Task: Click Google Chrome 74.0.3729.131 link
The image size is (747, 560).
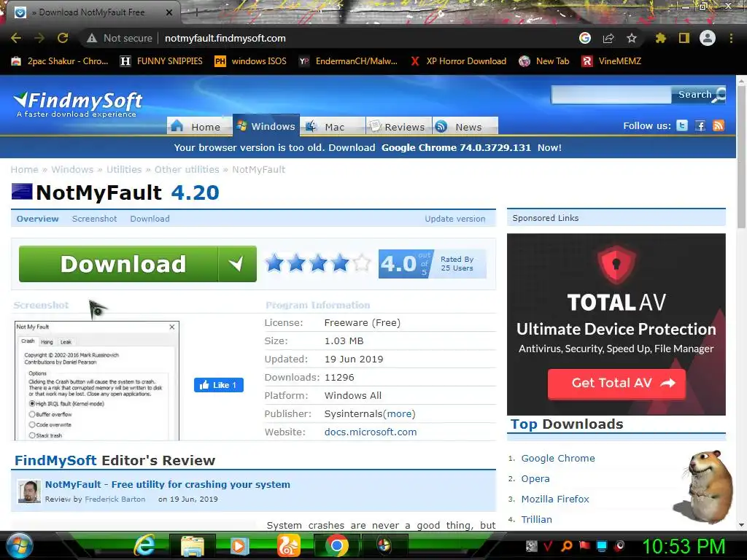Action: [456, 147]
